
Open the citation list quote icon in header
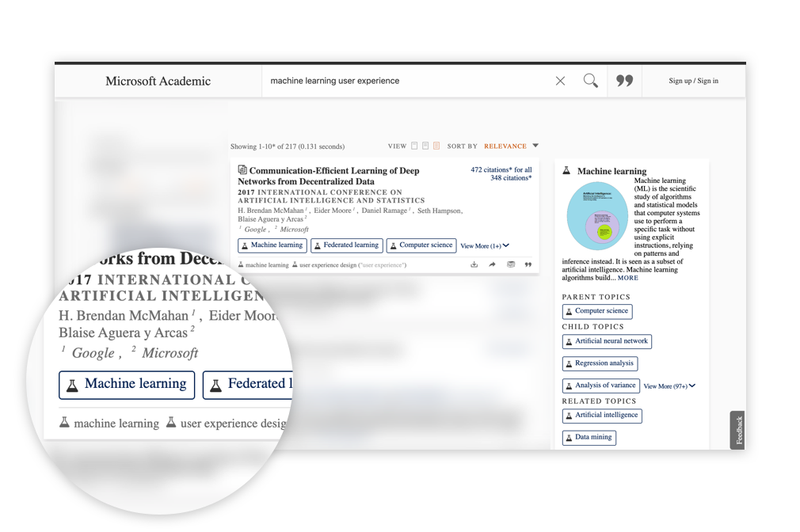(x=624, y=81)
